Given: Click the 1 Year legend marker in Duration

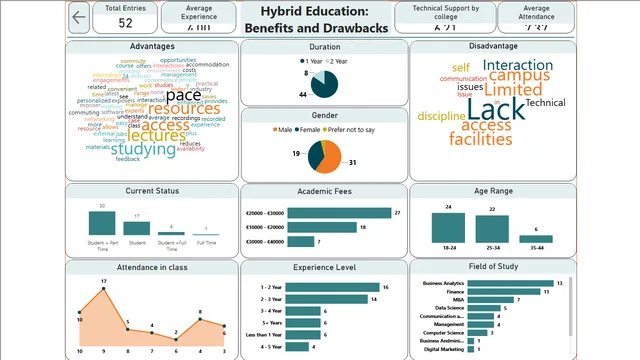Looking at the screenshot, I should click(302, 61).
